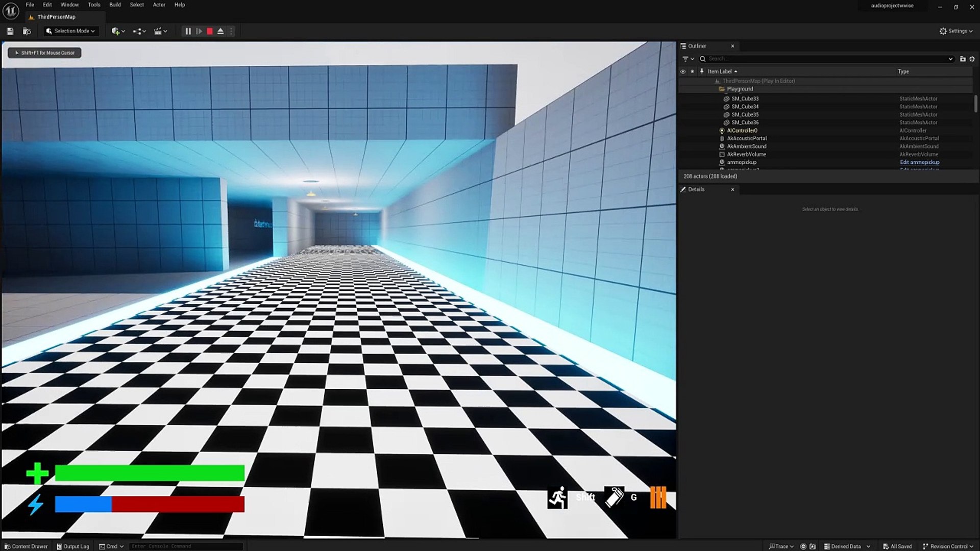Viewport: 980px width, 551px height.
Task: Click the orange ammo bars HUD icon
Action: (x=658, y=497)
